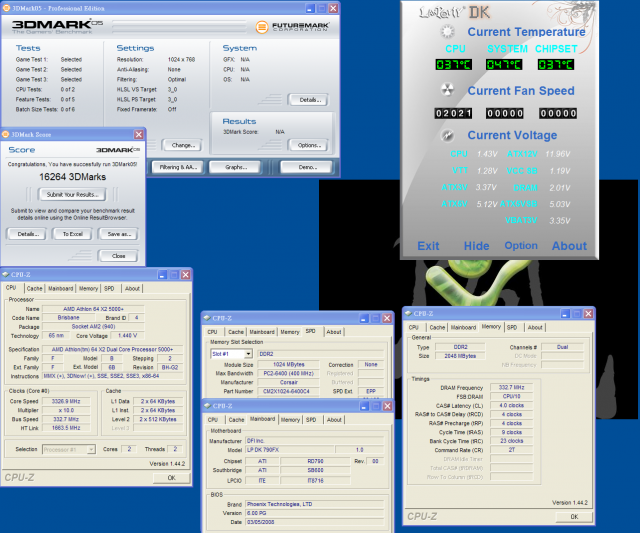Click Change button in 3DMark Settings
The width and height of the screenshot is (640, 533).
tap(183, 145)
